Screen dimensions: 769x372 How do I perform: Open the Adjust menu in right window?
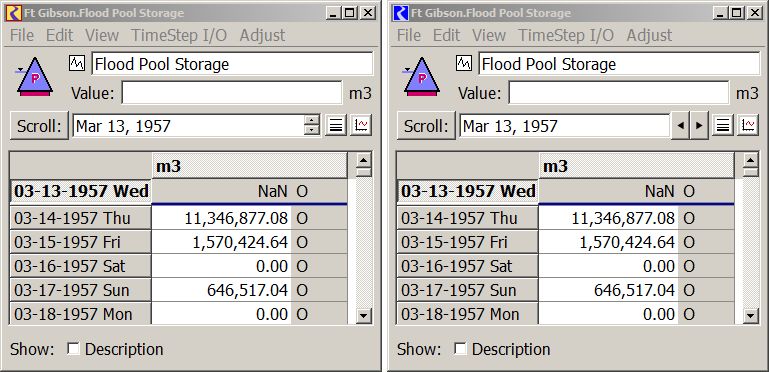pyautogui.click(x=649, y=35)
